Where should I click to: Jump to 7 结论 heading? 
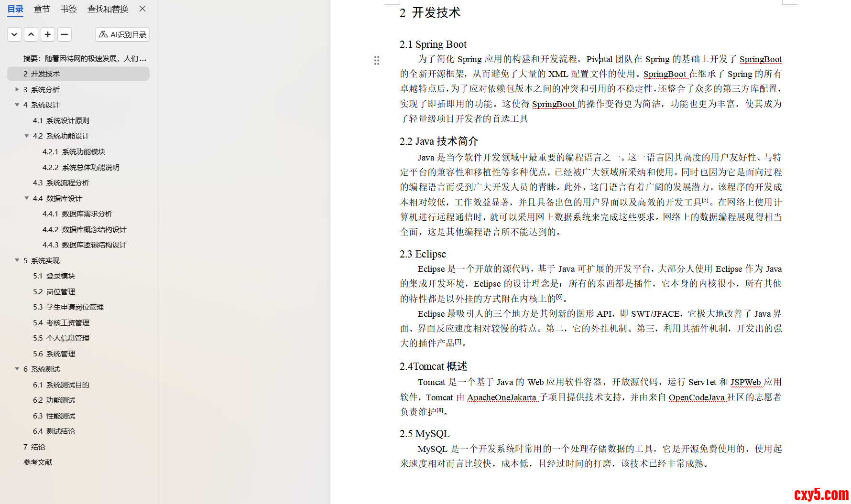point(34,447)
